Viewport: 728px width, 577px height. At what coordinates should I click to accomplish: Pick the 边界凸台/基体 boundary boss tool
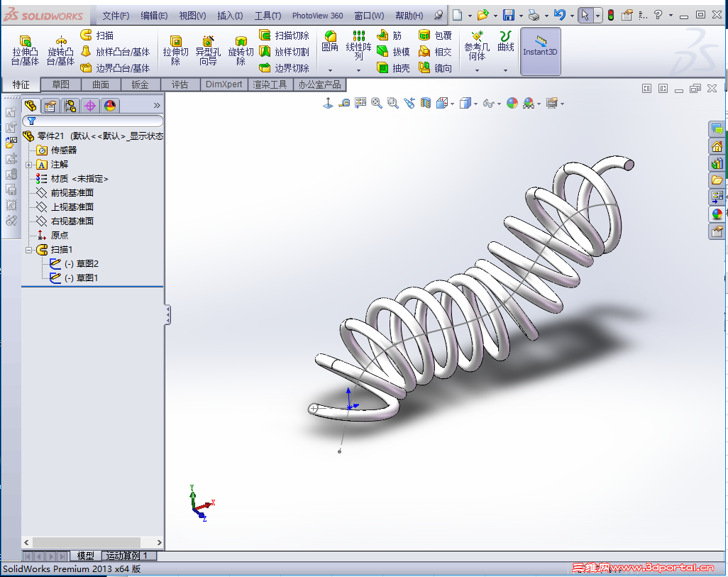[115, 68]
